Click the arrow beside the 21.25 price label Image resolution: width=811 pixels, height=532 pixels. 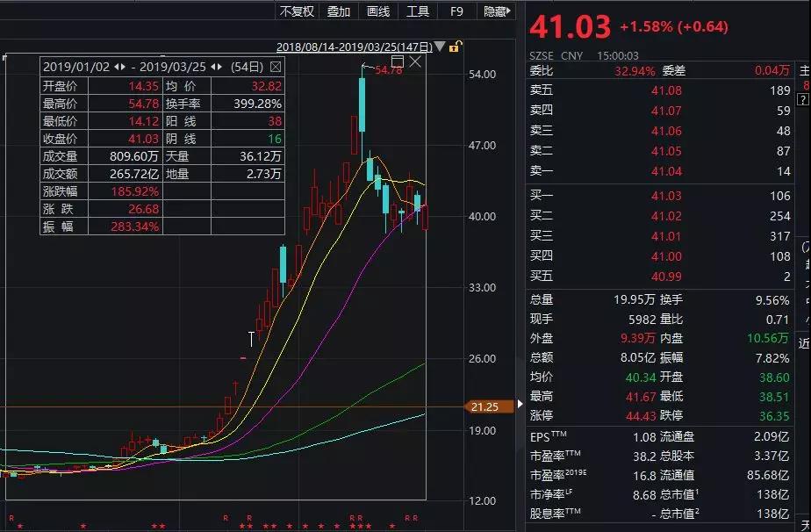coord(520,404)
